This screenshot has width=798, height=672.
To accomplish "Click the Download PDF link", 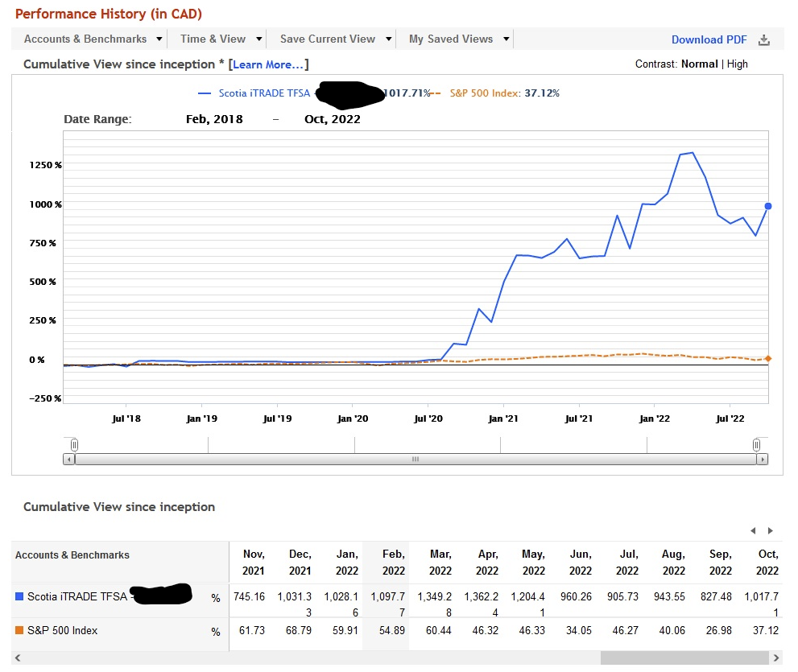I will [x=709, y=39].
